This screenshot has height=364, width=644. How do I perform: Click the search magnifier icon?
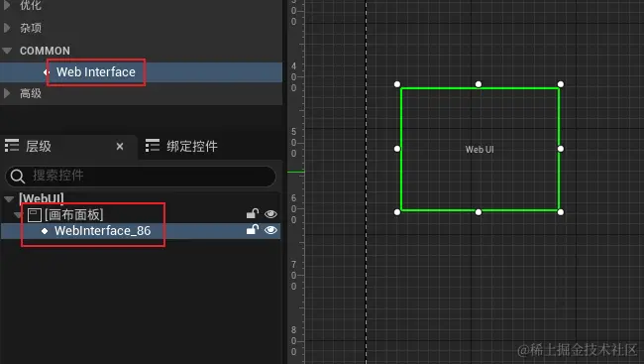pyautogui.click(x=17, y=176)
